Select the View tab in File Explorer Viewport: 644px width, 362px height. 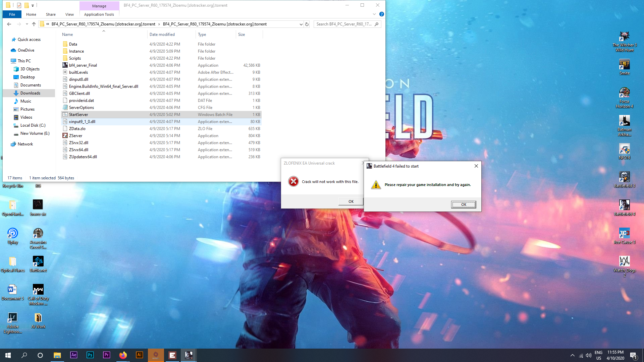(x=69, y=14)
